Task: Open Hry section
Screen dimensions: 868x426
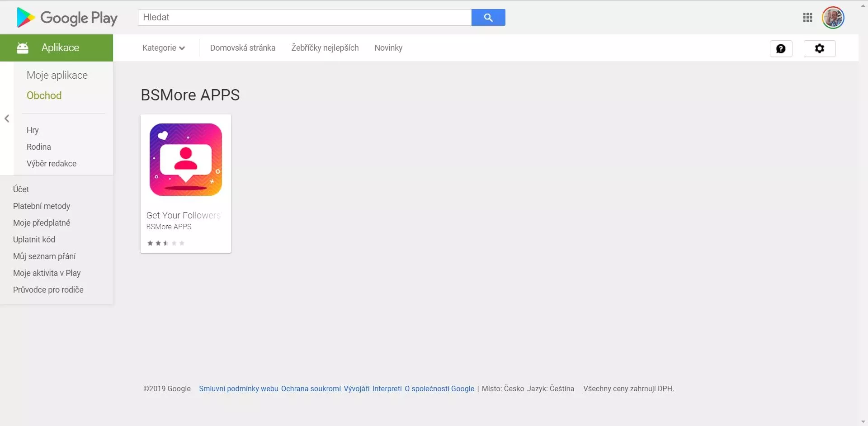Action: 33,130
